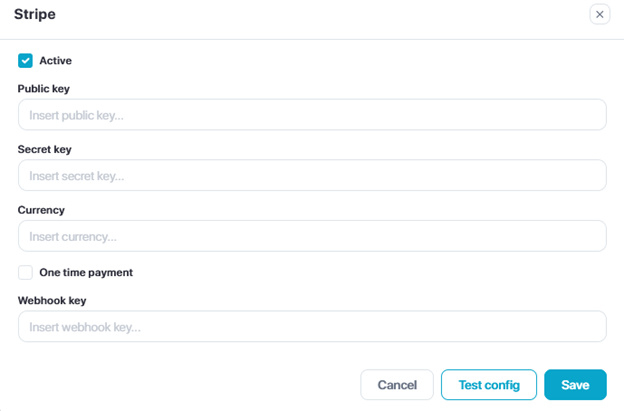Click the Public key input field
624x411 pixels.
(312, 115)
